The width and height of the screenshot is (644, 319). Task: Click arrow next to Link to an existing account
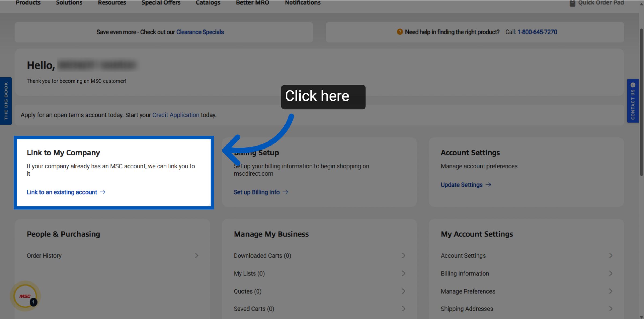(103, 192)
